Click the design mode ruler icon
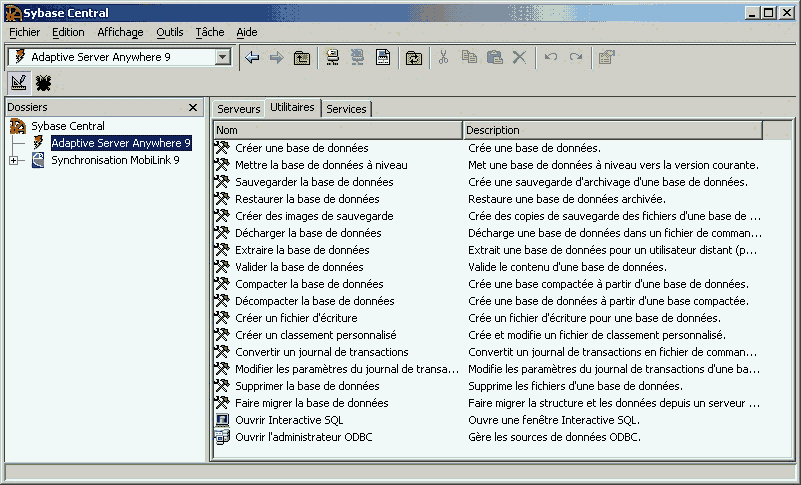The height and width of the screenshot is (485, 801). [18, 82]
